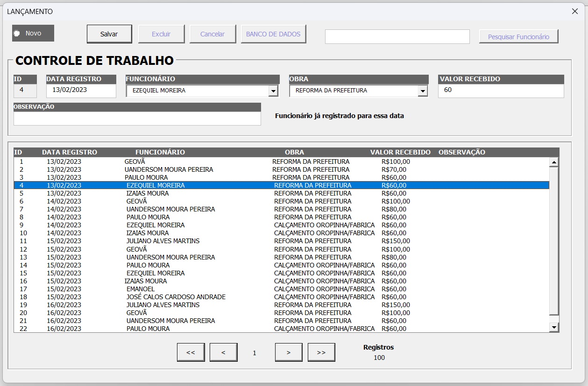Select highlighted row 4 EZEQUIEL MOREIRA
Screen dimensions: 588x386
click(282, 185)
